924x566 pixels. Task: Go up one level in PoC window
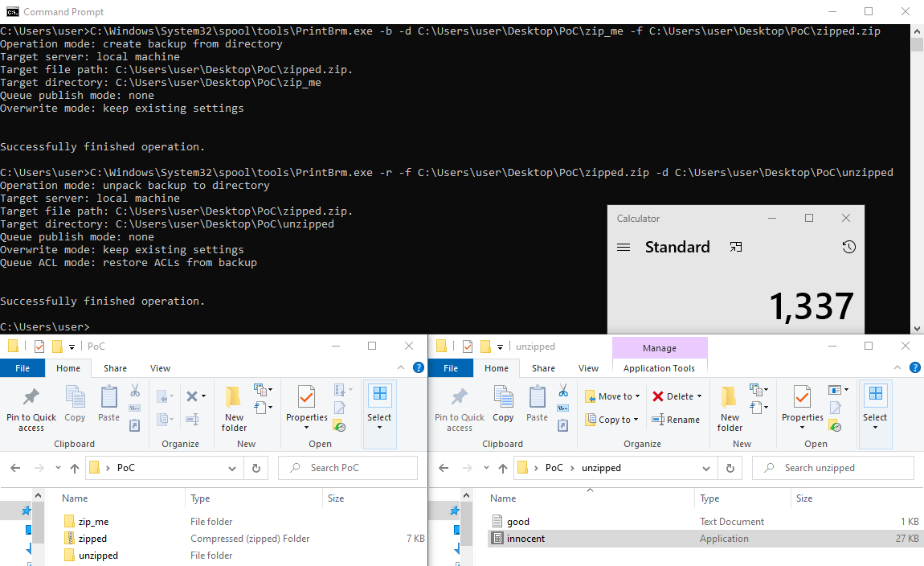coord(75,468)
